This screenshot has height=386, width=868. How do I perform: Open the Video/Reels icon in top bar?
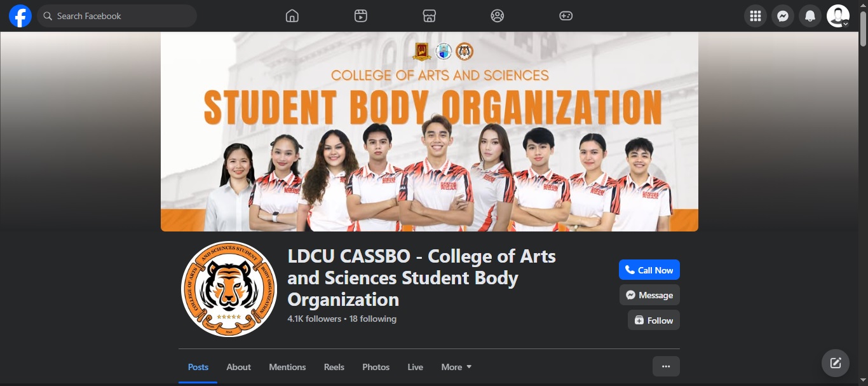361,16
